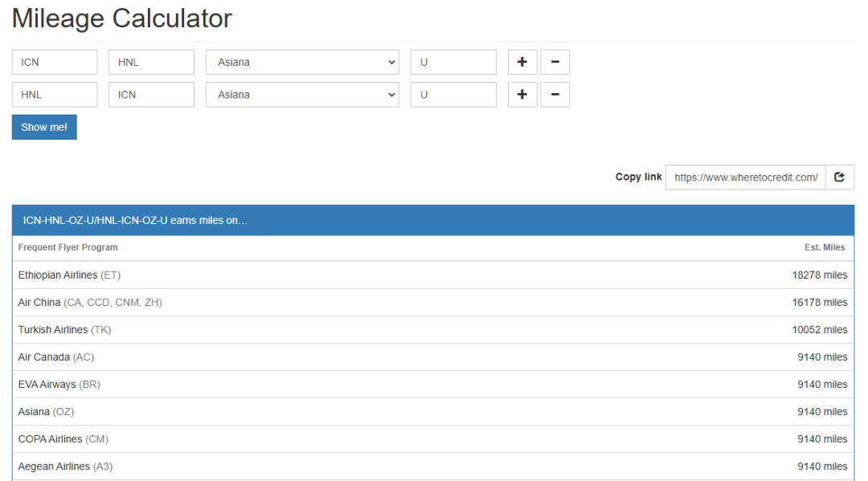Click the 10052 miles value
Image resolution: width=868 pixels, height=481 pixels.
(x=819, y=329)
